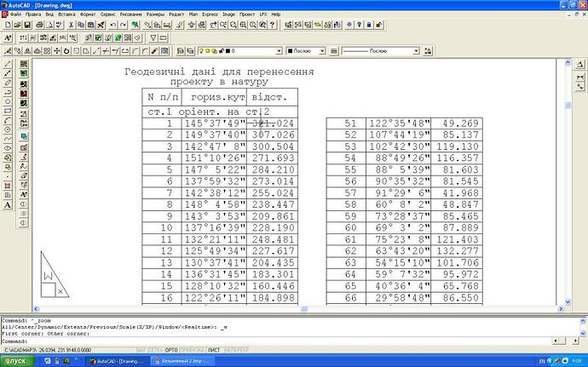Click the Linetype icon beside color box
The height and width of the screenshot is (367, 588).
pyautogui.click(x=334, y=50)
